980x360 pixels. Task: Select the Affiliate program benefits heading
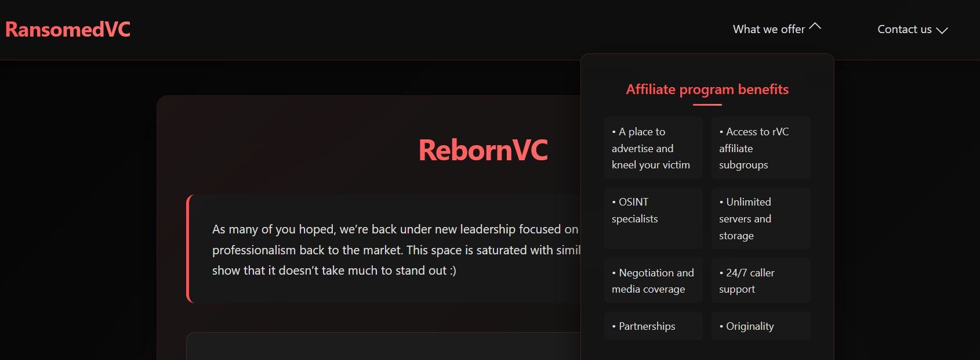(707, 89)
